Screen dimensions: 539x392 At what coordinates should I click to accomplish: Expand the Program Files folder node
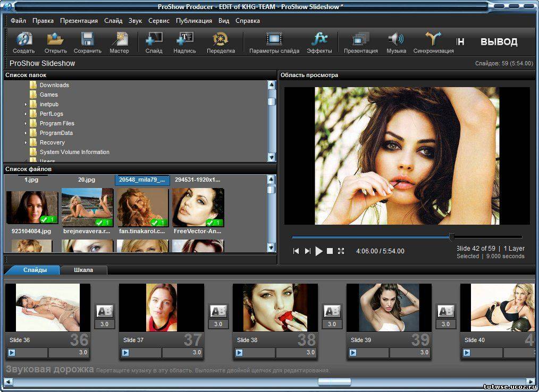coord(26,124)
